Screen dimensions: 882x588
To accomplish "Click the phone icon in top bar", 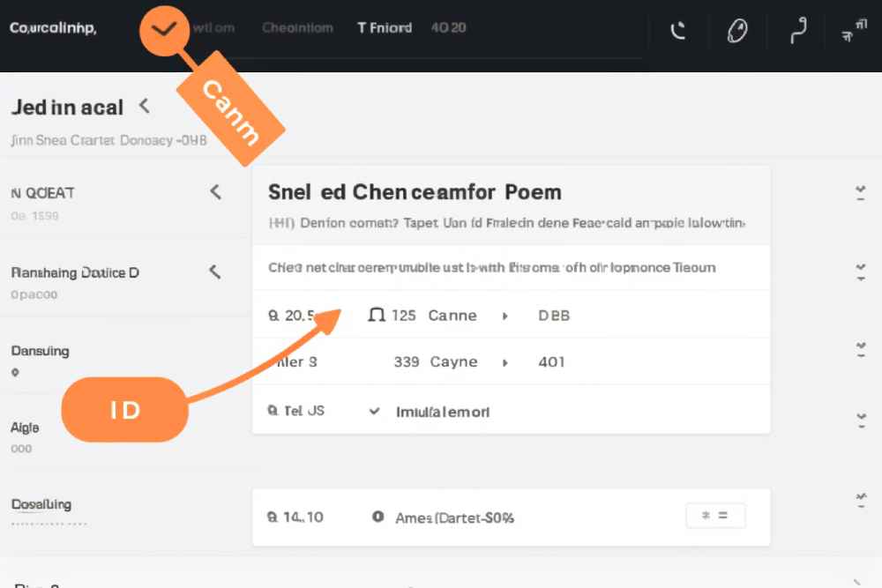I will (678, 32).
